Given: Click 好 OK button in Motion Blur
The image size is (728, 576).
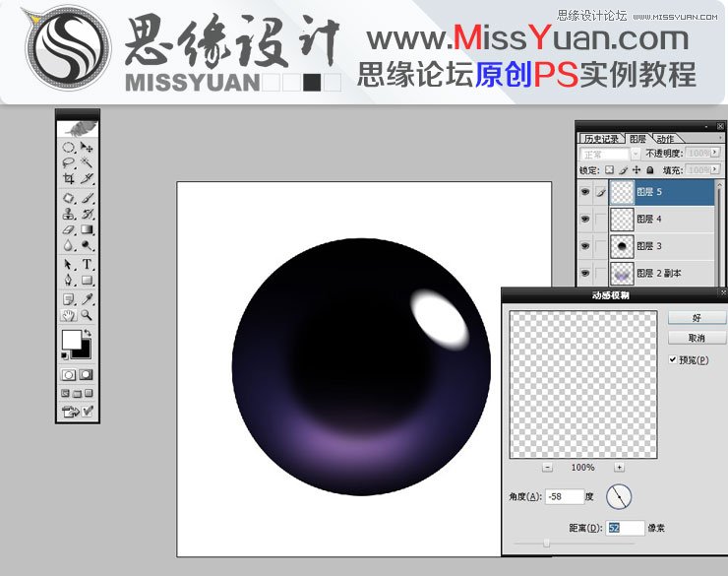Looking at the screenshot, I should point(697,318).
